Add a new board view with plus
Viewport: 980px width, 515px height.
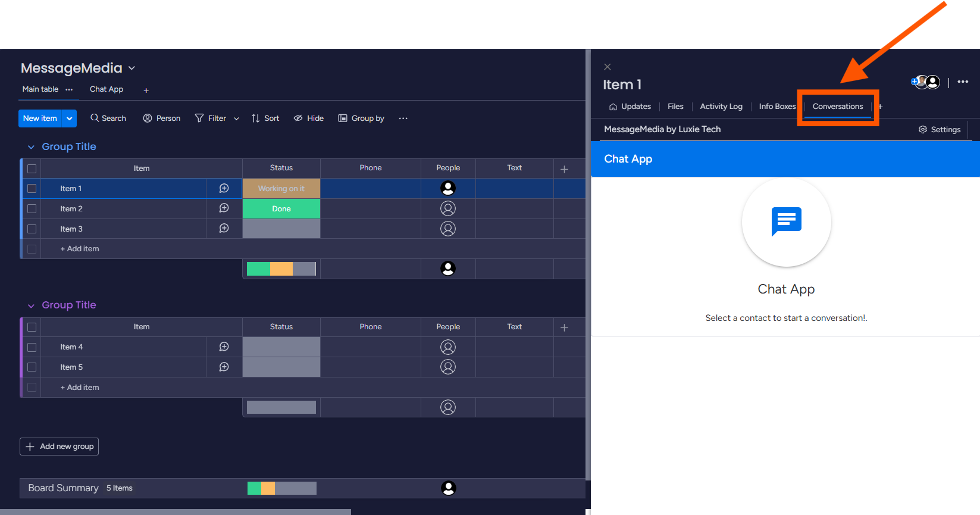146,90
